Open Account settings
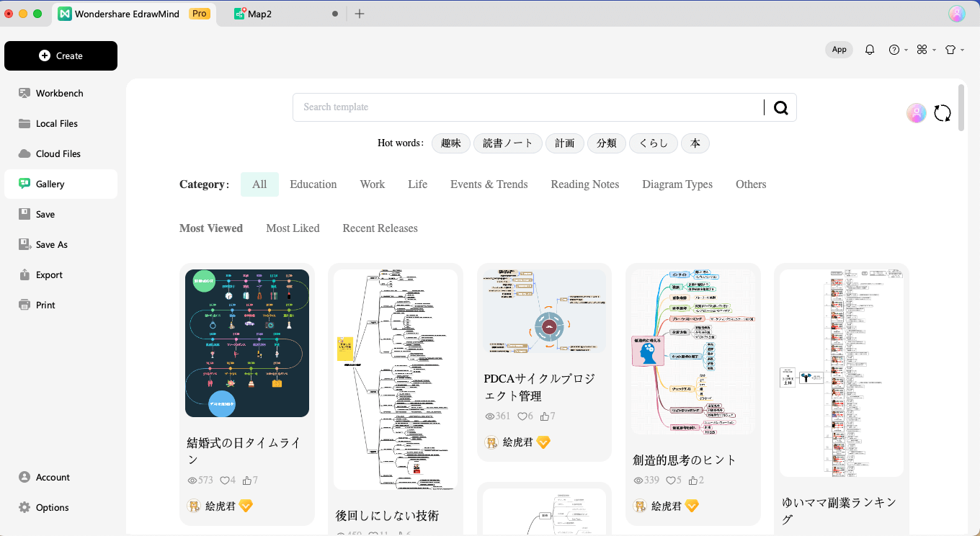 point(61,477)
